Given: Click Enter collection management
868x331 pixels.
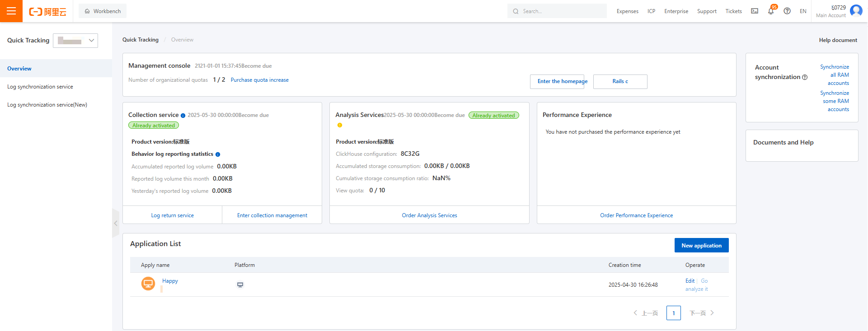Looking at the screenshot, I should click(272, 215).
